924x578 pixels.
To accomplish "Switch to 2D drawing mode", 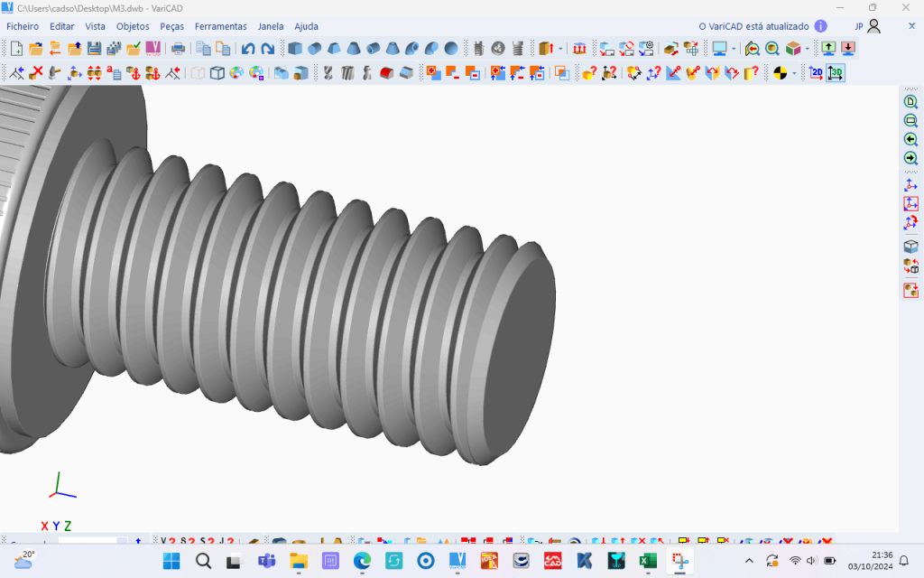I will (x=816, y=73).
